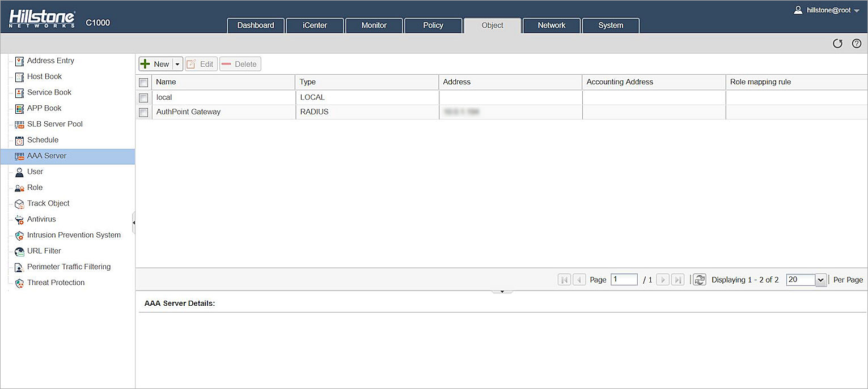
Task: Open the hillstone@root account dropdown
Action: pyautogui.click(x=828, y=10)
